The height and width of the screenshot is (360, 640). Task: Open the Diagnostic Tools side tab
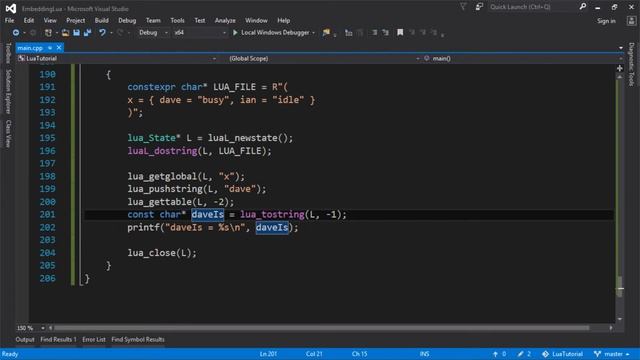click(632, 64)
